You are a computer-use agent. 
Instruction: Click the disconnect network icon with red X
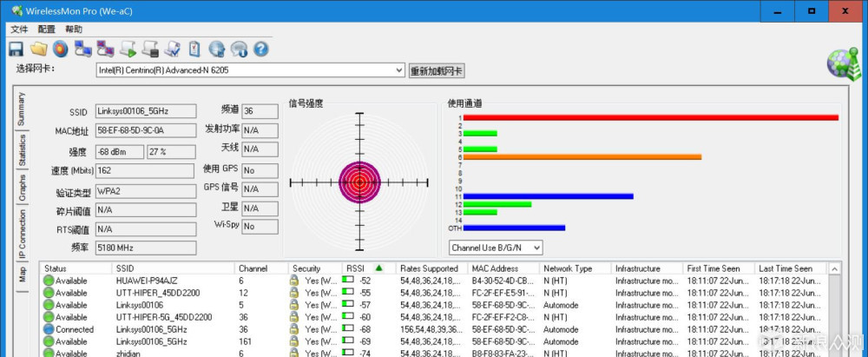105,50
